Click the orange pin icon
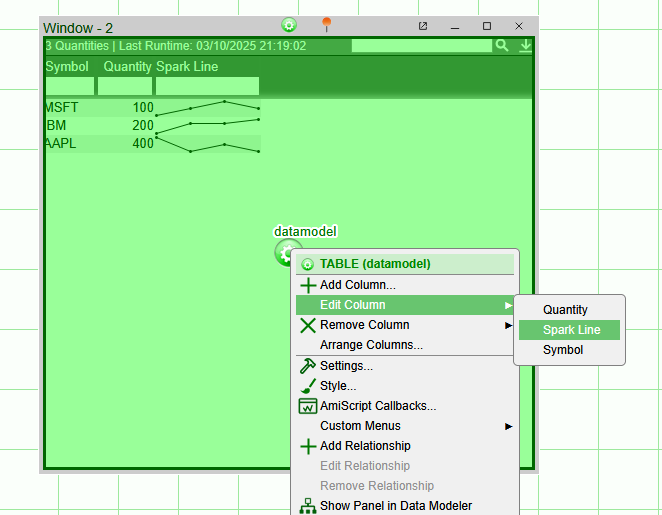Image resolution: width=662 pixels, height=515 pixels. [326, 25]
